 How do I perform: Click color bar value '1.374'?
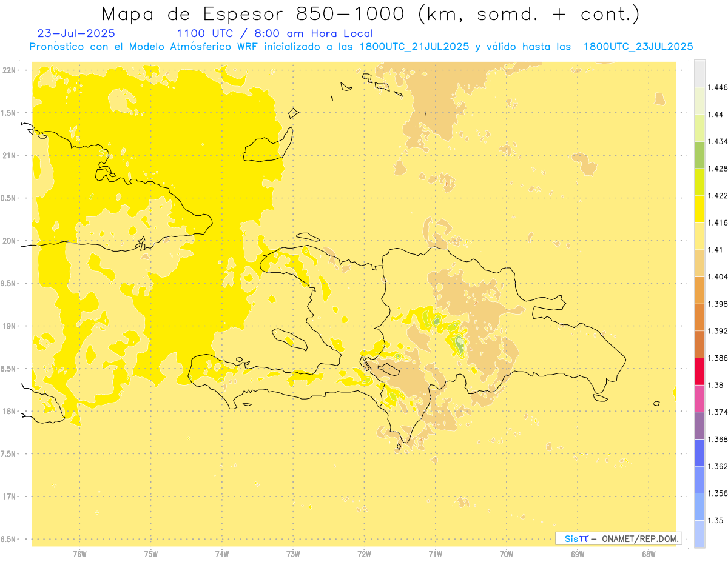coord(717,412)
